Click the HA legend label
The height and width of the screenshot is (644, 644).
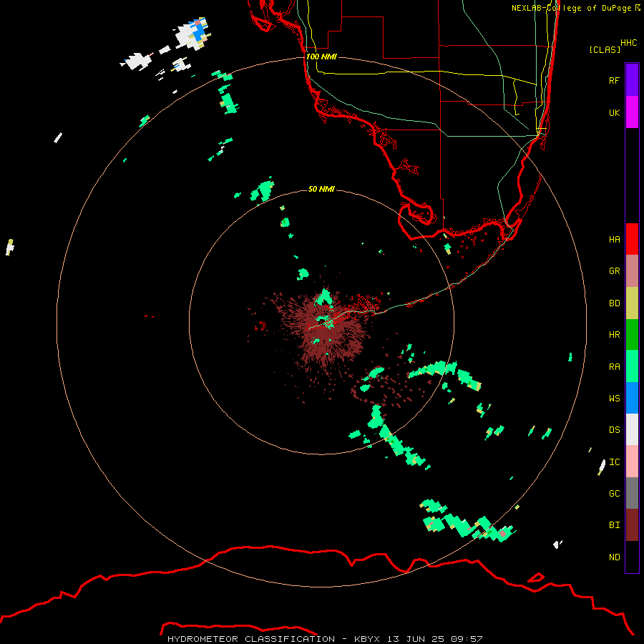[x=614, y=240]
